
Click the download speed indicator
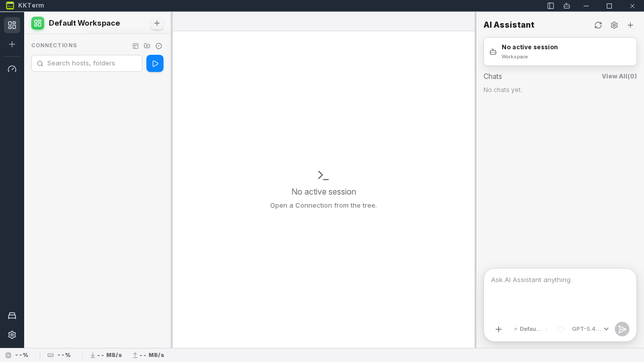pos(106,355)
